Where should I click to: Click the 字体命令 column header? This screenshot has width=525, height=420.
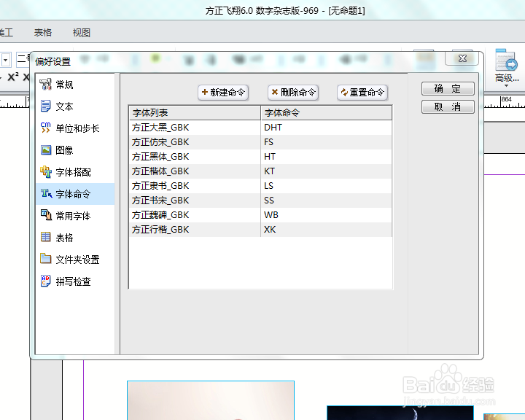point(327,113)
